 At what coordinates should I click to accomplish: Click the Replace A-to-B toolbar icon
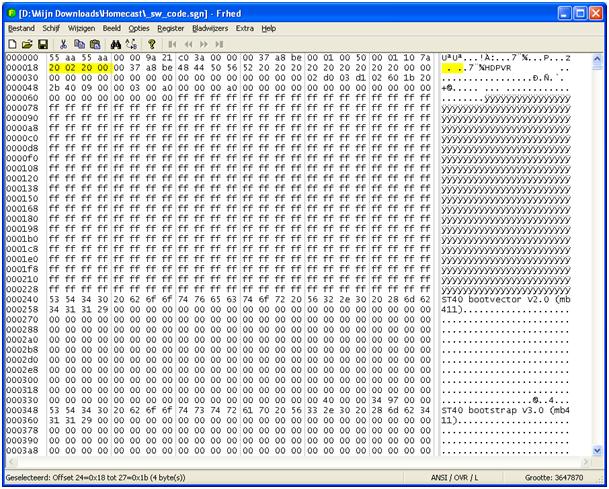[x=131, y=44]
